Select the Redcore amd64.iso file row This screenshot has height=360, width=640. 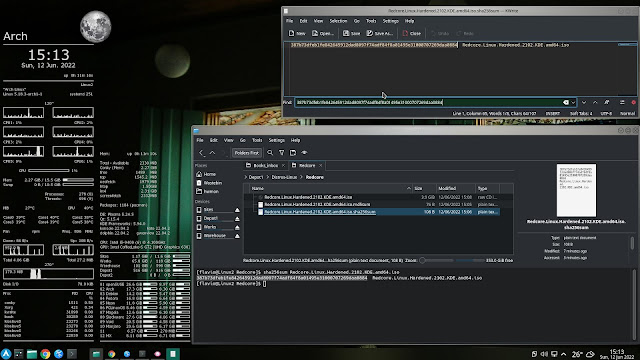tap(371, 197)
